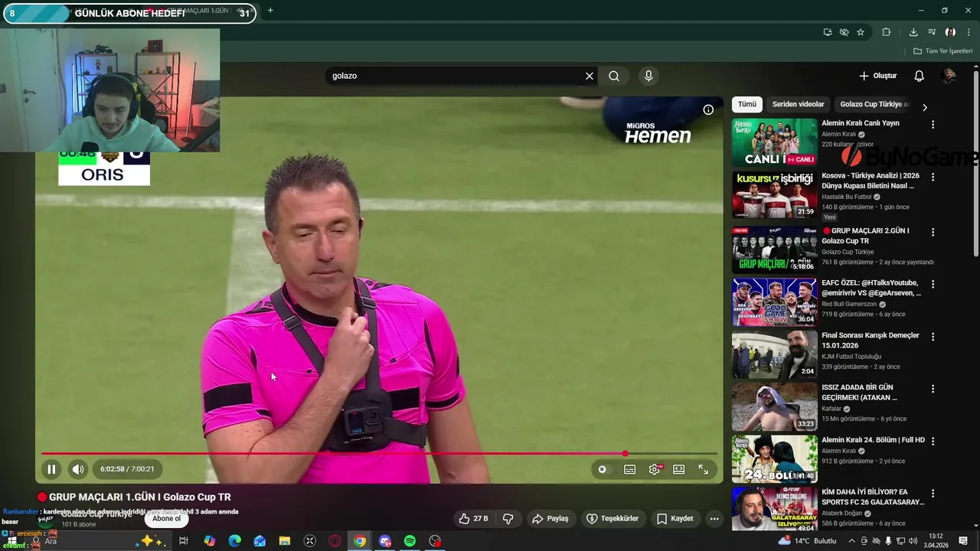Open more actions ellipsis under video
The image size is (980, 551).
[x=714, y=519]
